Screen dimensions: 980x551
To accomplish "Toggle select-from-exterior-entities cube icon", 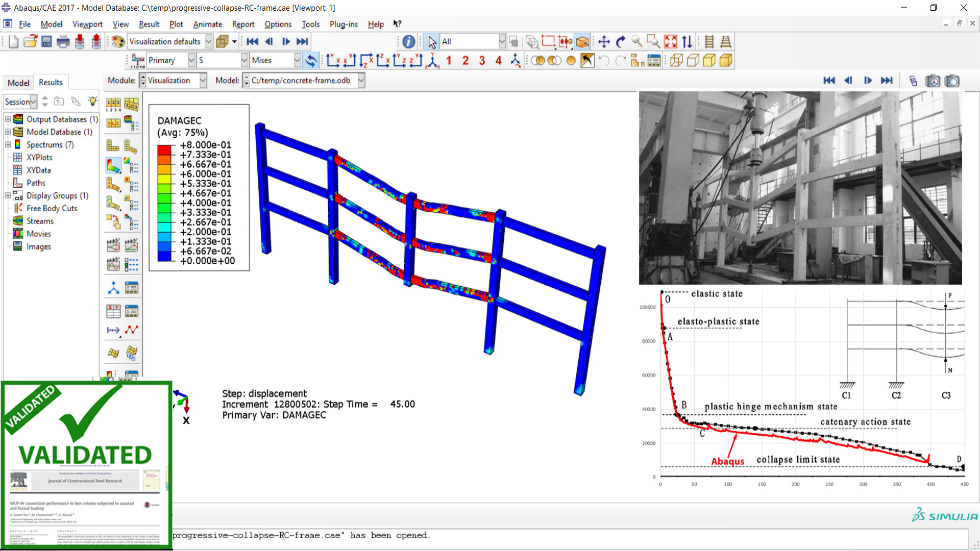I will pyautogui.click(x=582, y=42).
